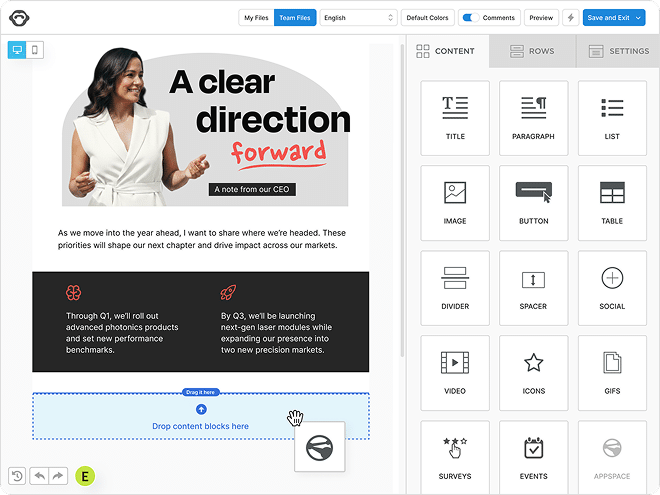Image resolution: width=660 pixels, height=495 pixels.
Task: Choose the Surveys content block
Action: tap(455, 457)
